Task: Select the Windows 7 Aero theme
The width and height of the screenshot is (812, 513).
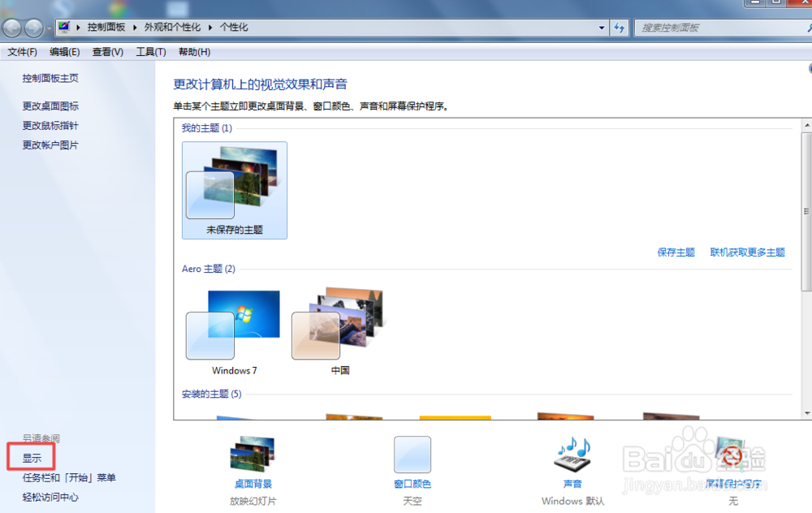Action: (x=234, y=325)
